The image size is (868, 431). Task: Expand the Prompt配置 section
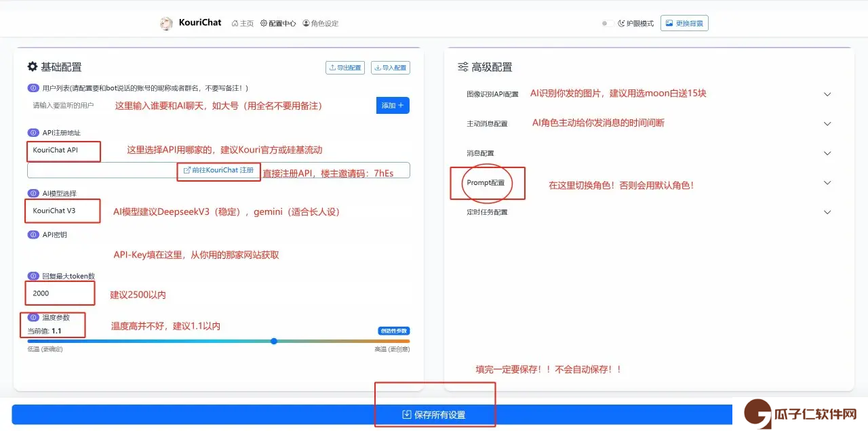pyautogui.click(x=648, y=183)
